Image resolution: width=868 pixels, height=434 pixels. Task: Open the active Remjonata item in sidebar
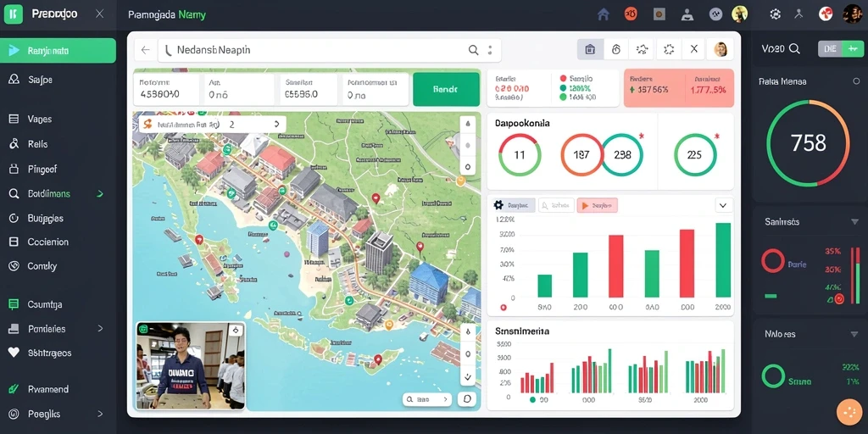58,51
